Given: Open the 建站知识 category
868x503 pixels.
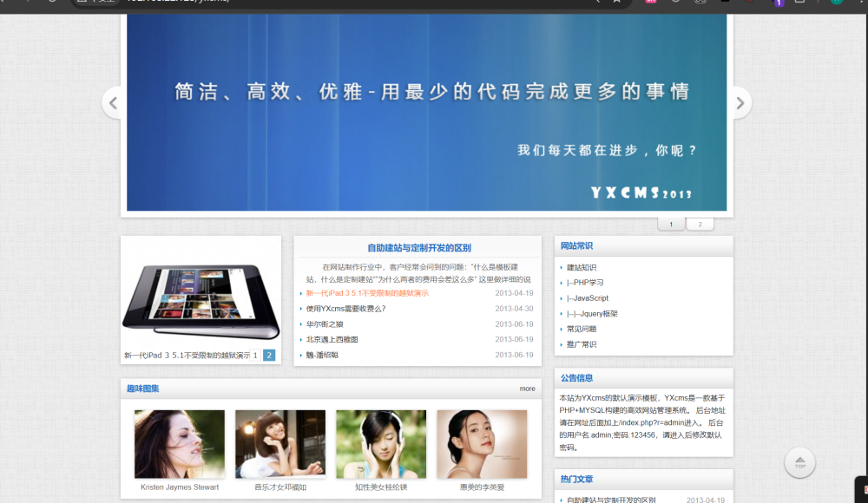Looking at the screenshot, I should click(x=582, y=268).
